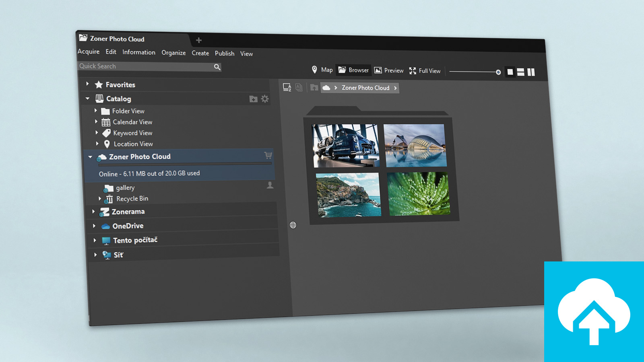Switch to Preview mode

(389, 70)
